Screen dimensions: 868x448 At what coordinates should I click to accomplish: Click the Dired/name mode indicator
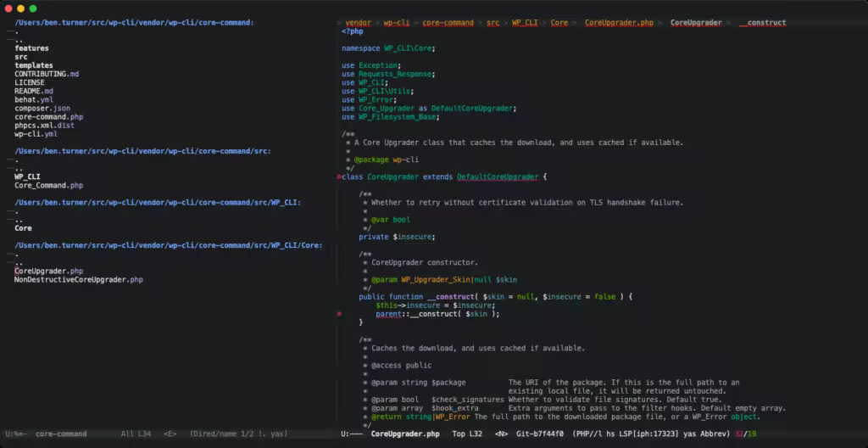point(213,434)
